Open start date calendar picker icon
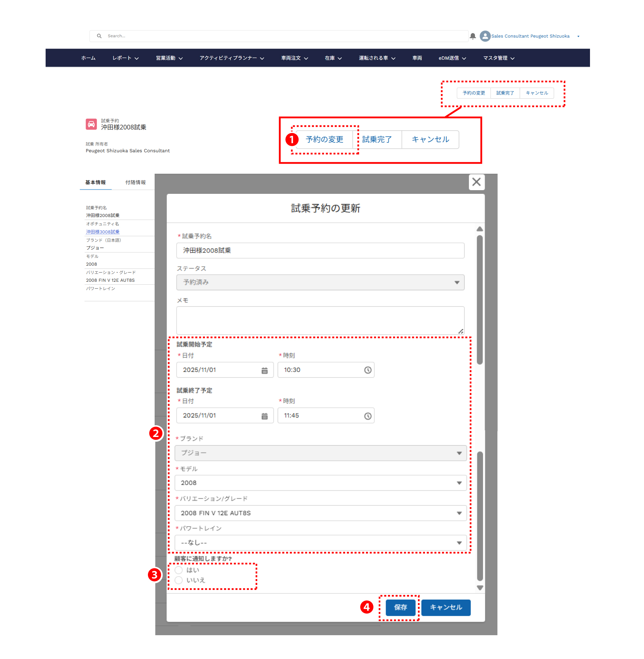Screen dimensions: 644x659 [x=264, y=370]
